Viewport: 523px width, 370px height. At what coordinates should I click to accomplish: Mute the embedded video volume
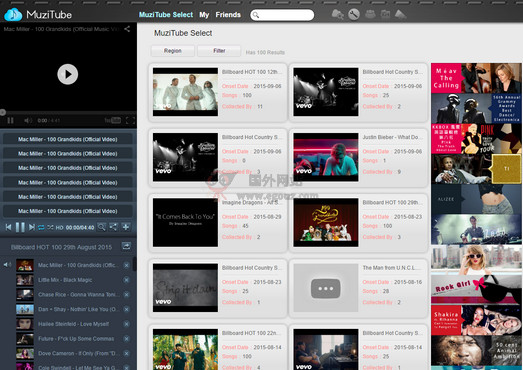click(28, 120)
